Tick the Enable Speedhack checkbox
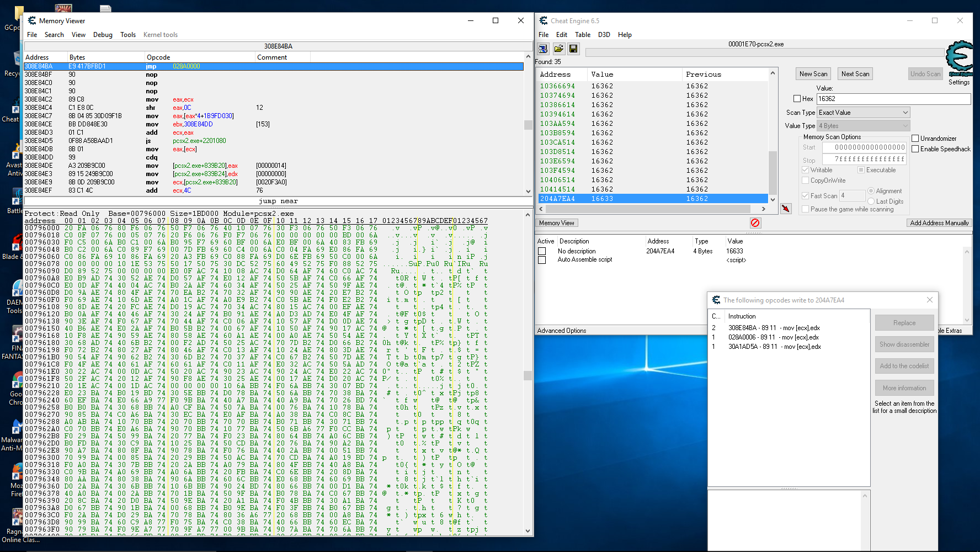 [915, 149]
